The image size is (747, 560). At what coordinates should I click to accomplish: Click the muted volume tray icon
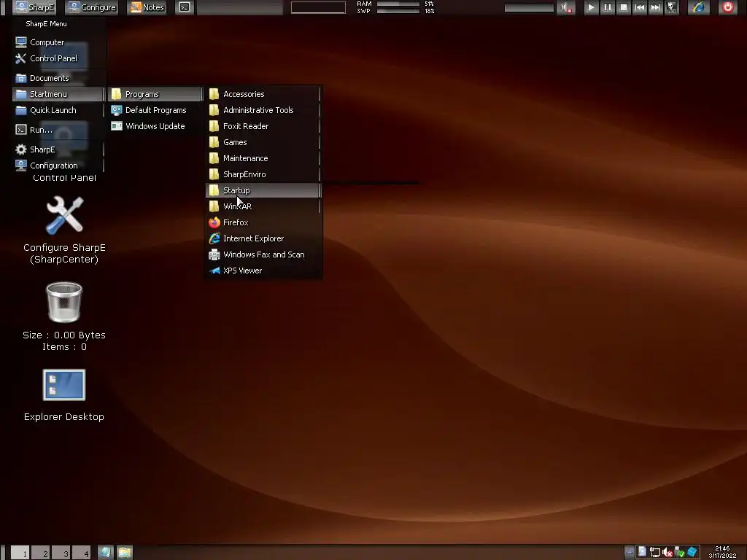pos(667,553)
